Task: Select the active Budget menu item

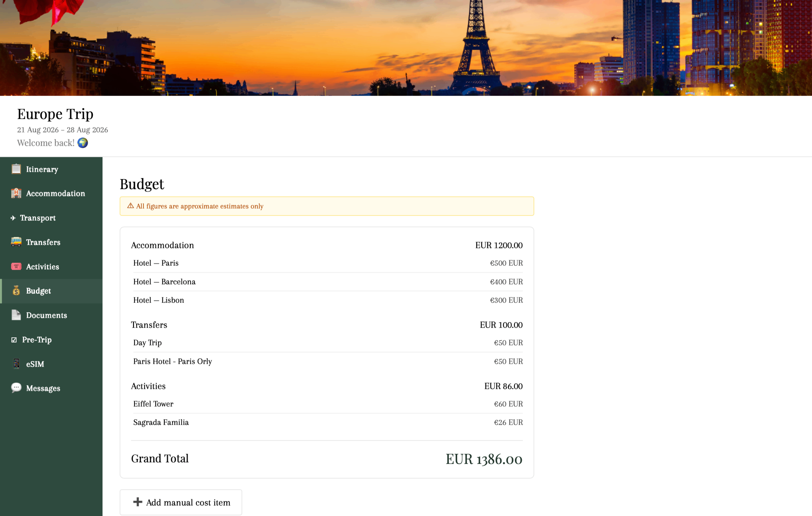Action: (x=51, y=291)
